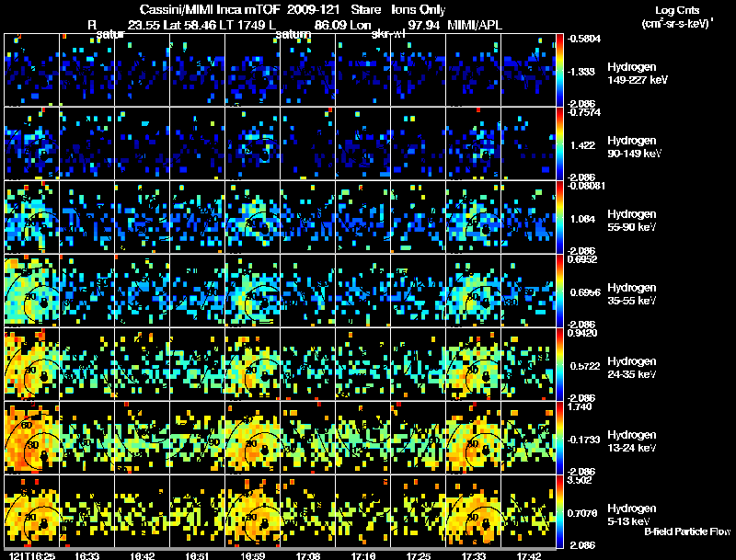Click the Hydrogen 5-13 keV label

632,515
